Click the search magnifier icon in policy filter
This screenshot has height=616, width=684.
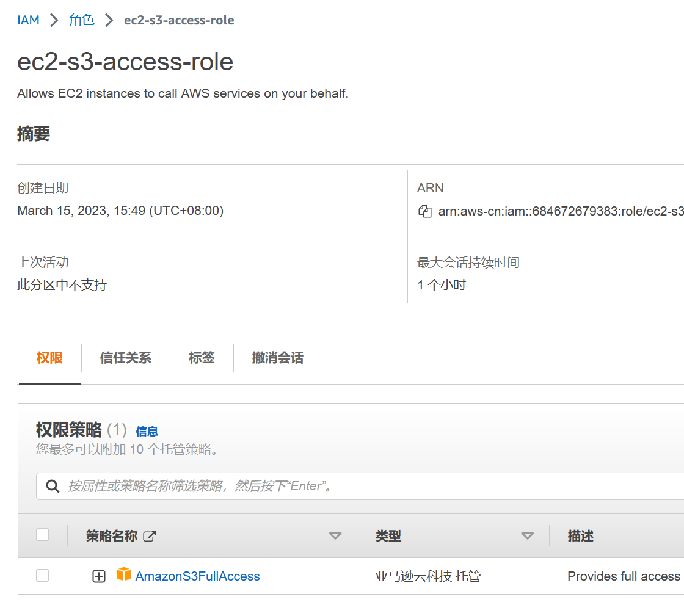coord(53,486)
